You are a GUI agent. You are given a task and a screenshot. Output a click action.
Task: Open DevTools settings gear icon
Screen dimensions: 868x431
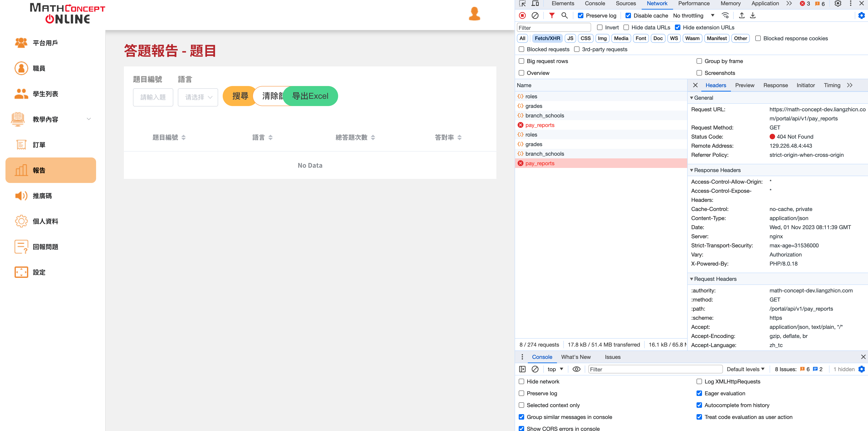click(x=838, y=4)
